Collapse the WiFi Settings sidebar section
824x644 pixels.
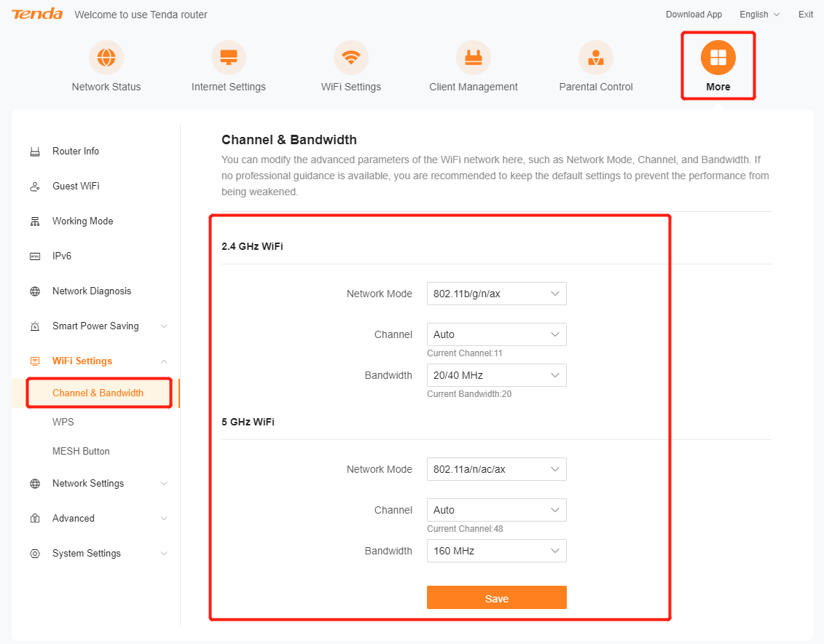164,361
